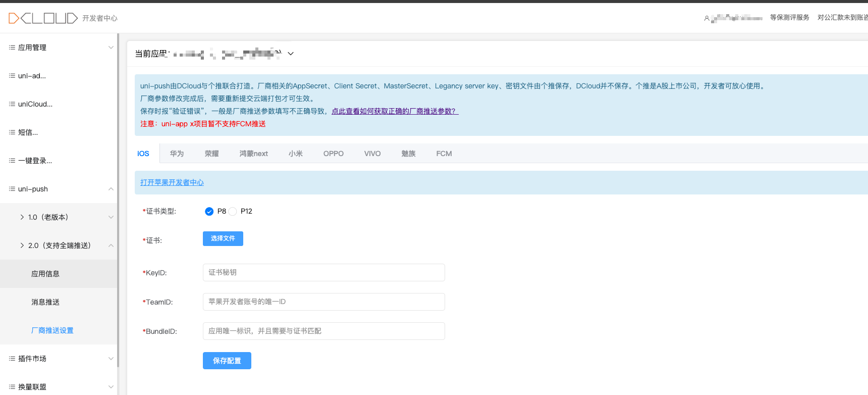
Task: Click the 一键登录 list icon
Action: pos(12,161)
